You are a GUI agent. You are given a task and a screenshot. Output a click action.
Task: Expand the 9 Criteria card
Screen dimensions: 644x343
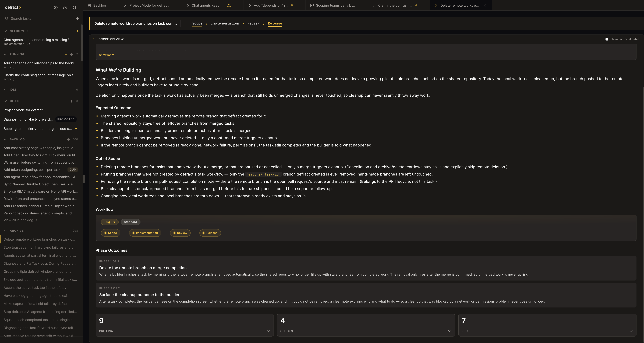pyautogui.click(x=185, y=325)
